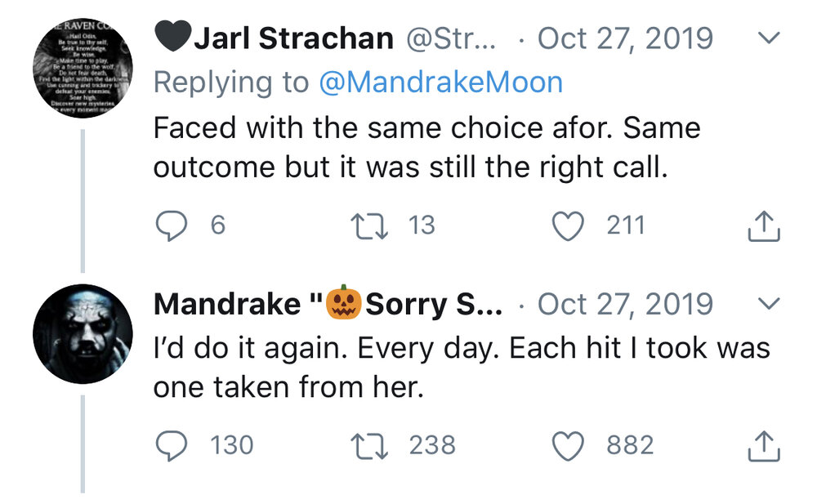The height and width of the screenshot is (504, 817).
Task: Share Jarl Strachan's tweet
Action: 764,226
